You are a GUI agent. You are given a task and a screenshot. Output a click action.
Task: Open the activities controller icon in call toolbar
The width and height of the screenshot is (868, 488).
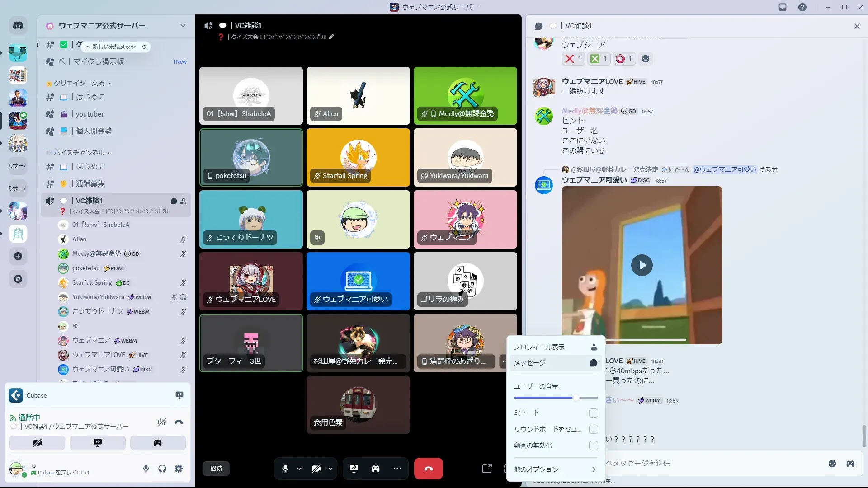(x=376, y=469)
